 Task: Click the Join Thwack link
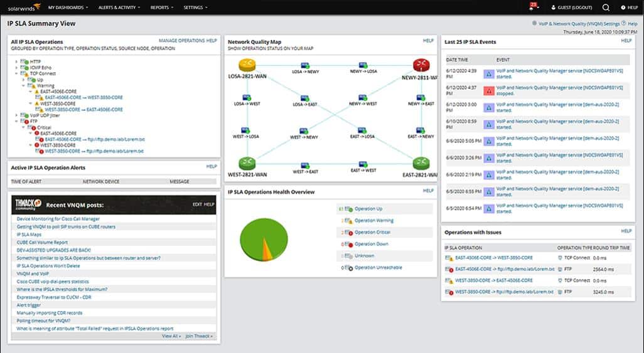199,336
